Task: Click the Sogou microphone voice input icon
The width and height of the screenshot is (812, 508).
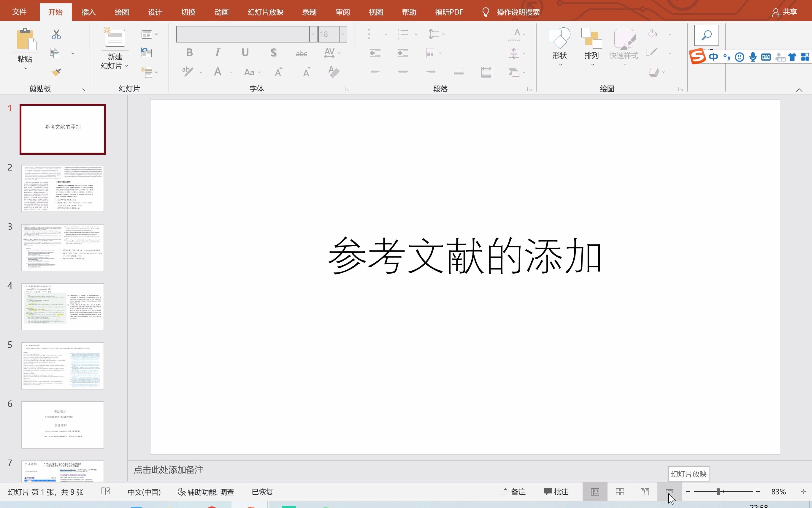Action: 753,57
